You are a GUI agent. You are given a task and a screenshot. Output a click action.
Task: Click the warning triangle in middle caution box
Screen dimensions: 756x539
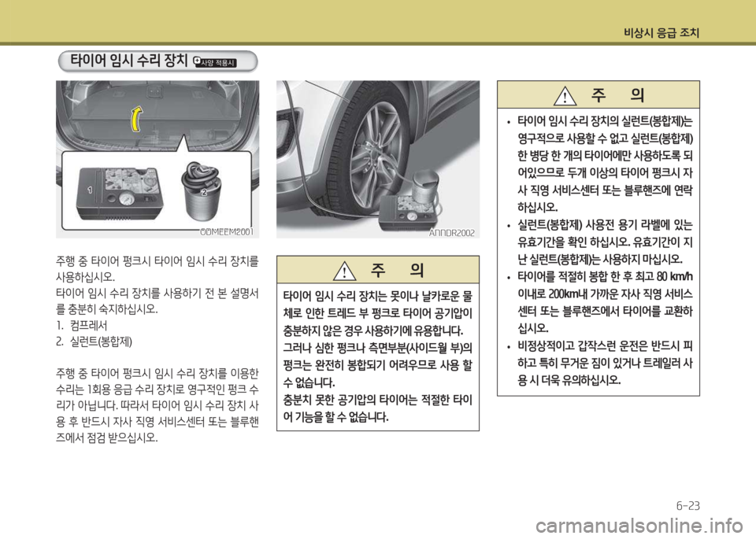[x=345, y=270]
